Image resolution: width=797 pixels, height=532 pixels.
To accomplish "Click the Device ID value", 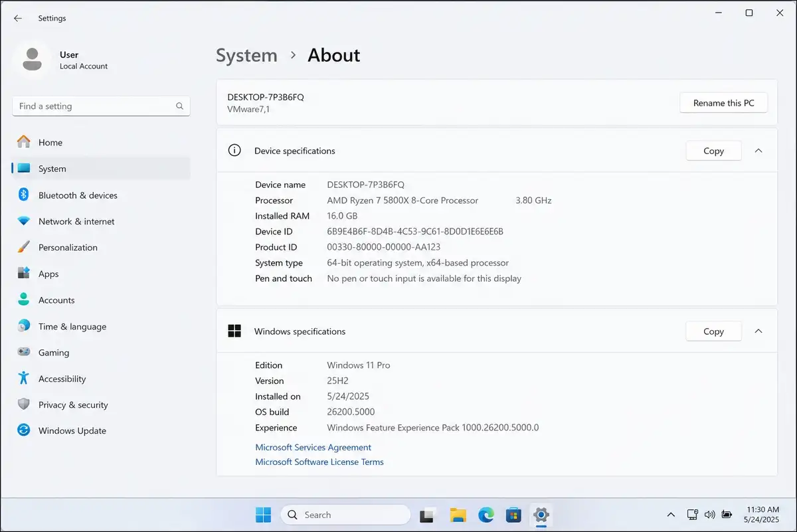I will pyautogui.click(x=415, y=231).
